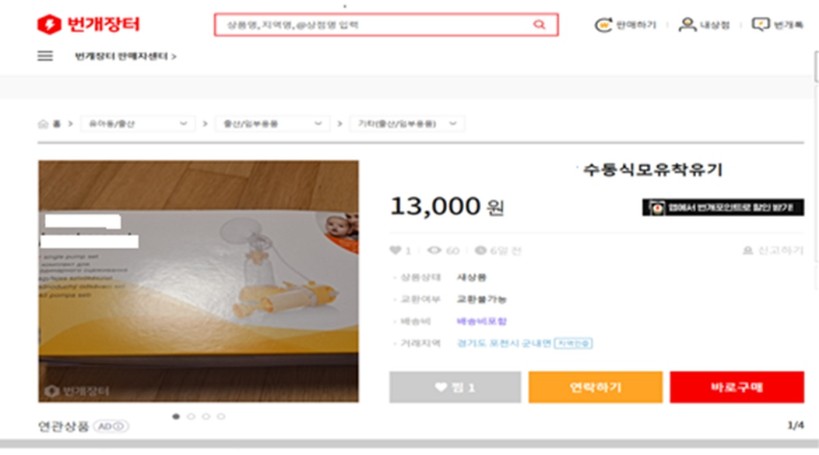The width and height of the screenshot is (819, 455).
Task: Select the third image carousel dot
Action: click(206, 416)
